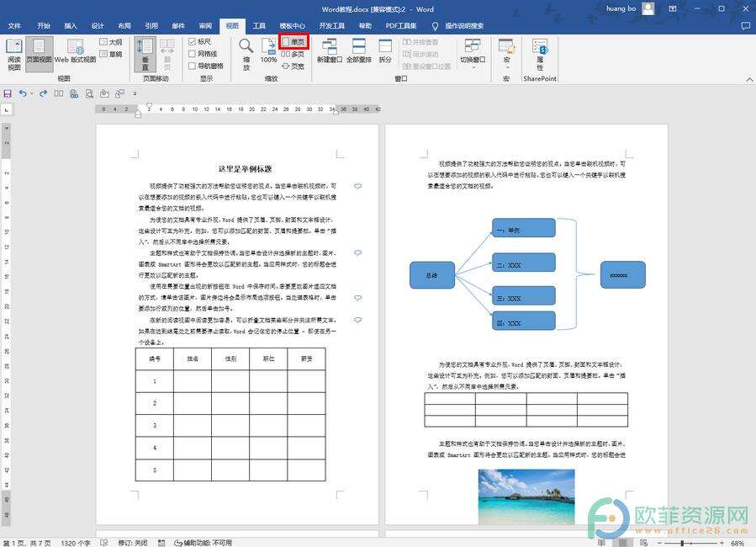Enable the 导航窗格 (Navigation Pane) checkbox
This screenshot has height=547, width=756.
[206, 66]
